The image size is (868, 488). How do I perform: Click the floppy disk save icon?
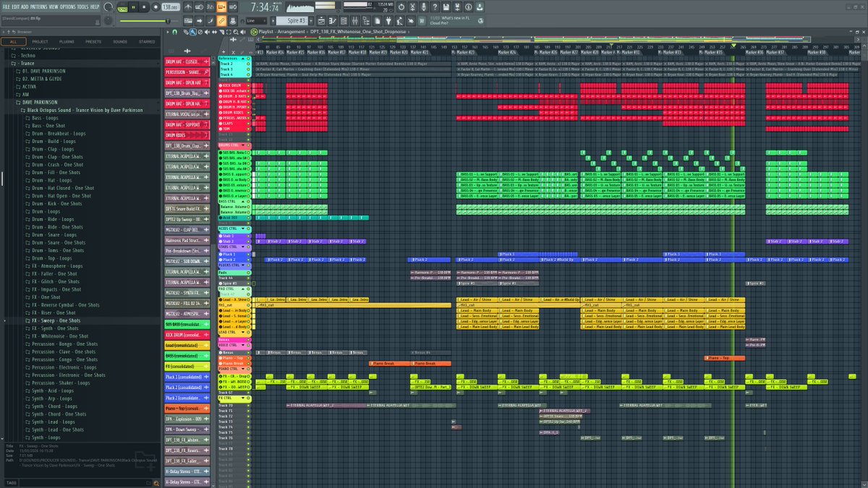[x=446, y=7]
